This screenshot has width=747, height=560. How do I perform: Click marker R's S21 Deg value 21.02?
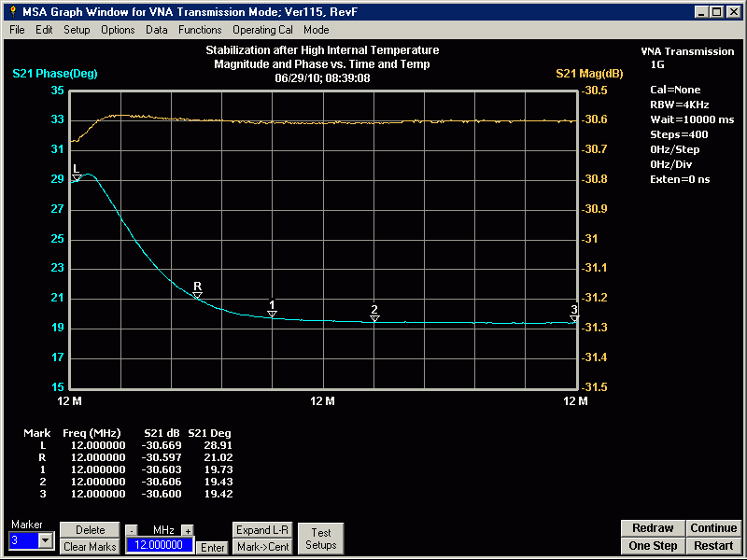218,457
